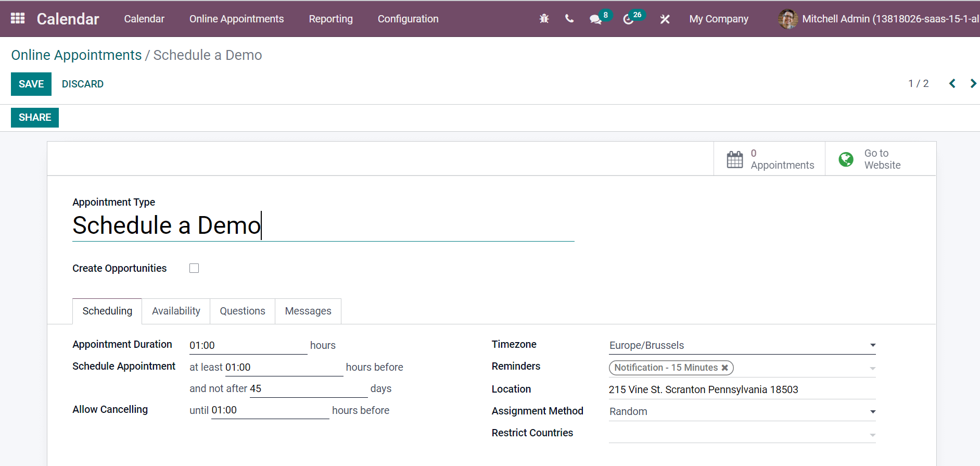Click the Appointment Duration field
The height and width of the screenshot is (466, 980).
click(248, 345)
